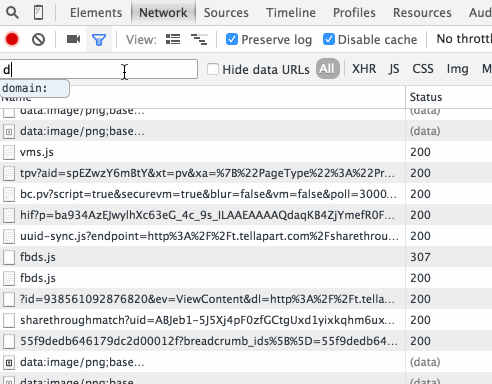Click the capture screenshots camera icon
Image resolution: width=492 pixels, height=384 pixels.
point(73,39)
